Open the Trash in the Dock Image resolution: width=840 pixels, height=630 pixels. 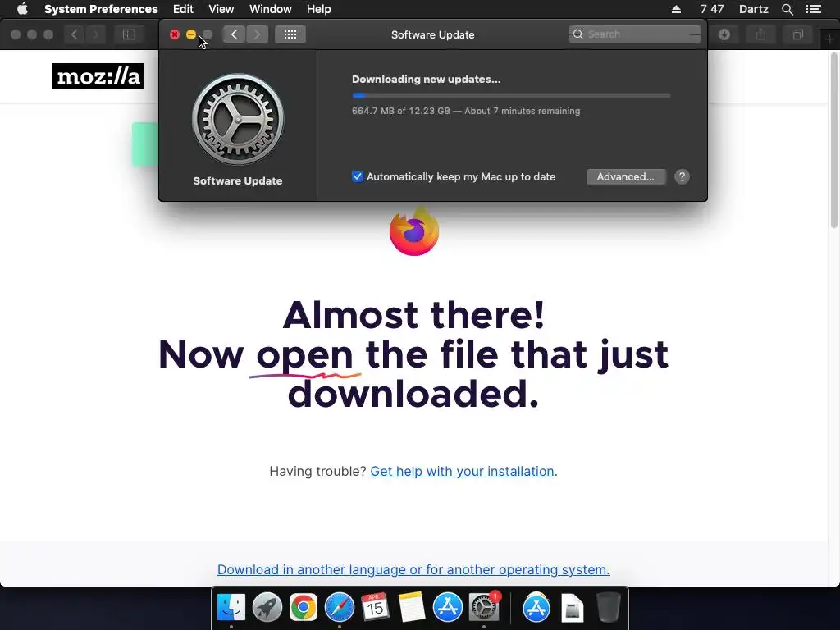click(609, 608)
